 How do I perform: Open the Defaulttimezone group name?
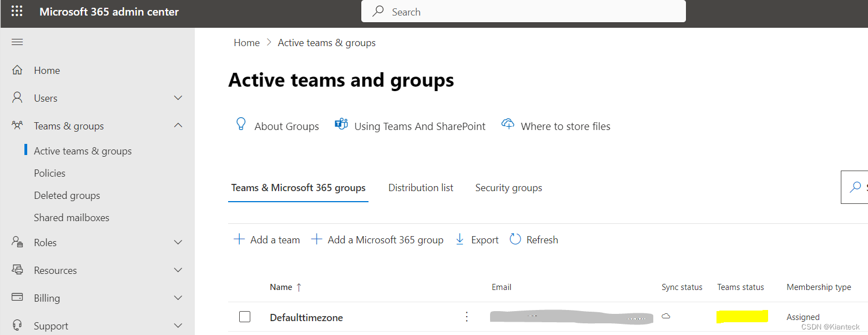click(306, 318)
